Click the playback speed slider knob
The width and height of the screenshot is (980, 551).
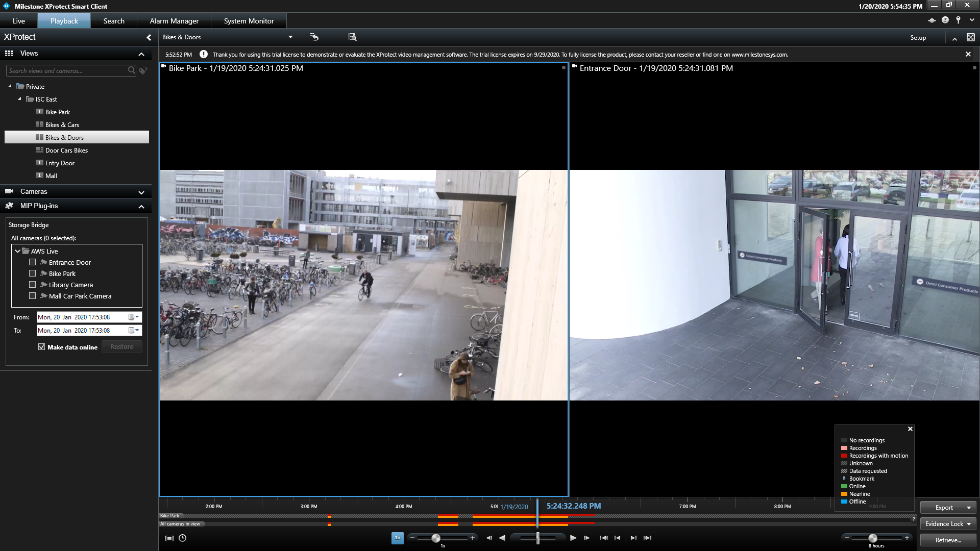pyautogui.click(x=436, y=538)
